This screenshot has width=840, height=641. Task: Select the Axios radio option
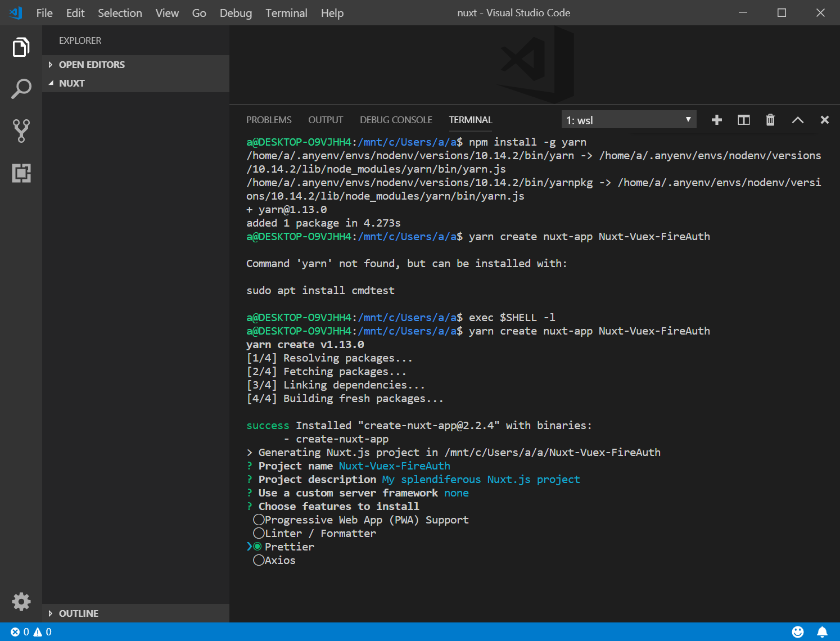259,560
